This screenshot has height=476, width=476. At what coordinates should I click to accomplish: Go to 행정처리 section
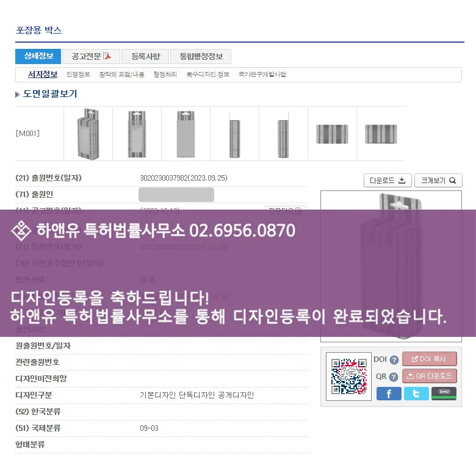point(165,74)
